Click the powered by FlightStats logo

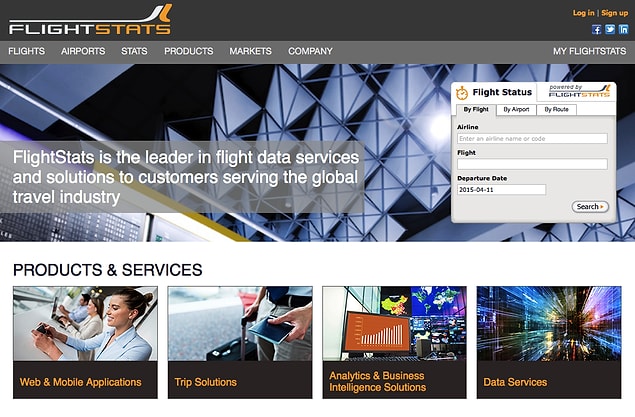click(x=579, y=91)
